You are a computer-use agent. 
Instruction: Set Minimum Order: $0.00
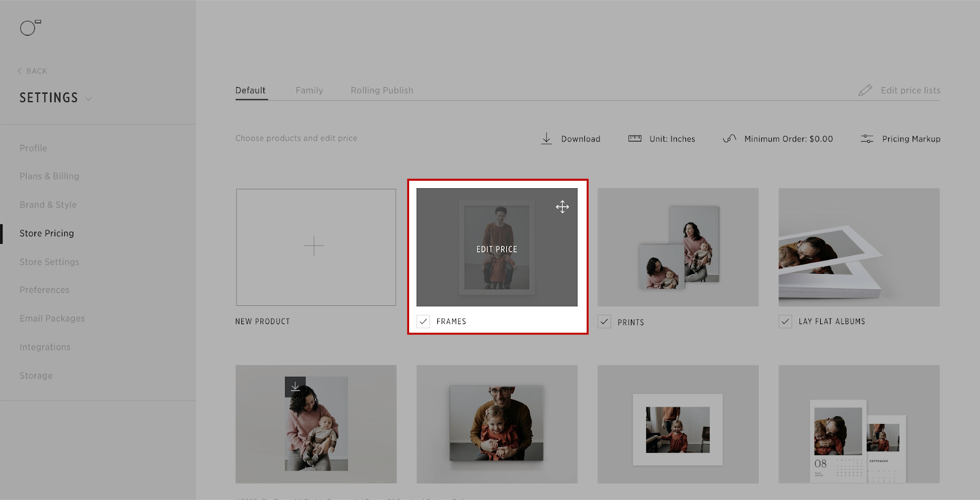(x=788, y=139)
